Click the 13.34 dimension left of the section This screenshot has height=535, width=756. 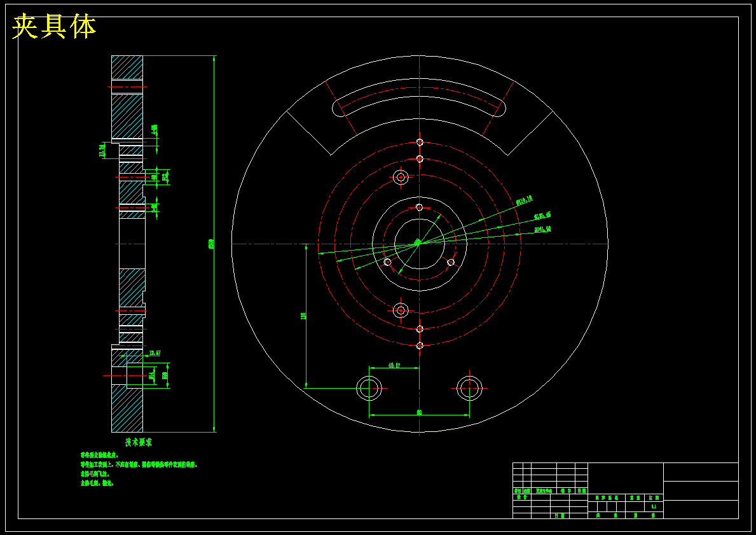pyautogui.click(x=102, y=151)
